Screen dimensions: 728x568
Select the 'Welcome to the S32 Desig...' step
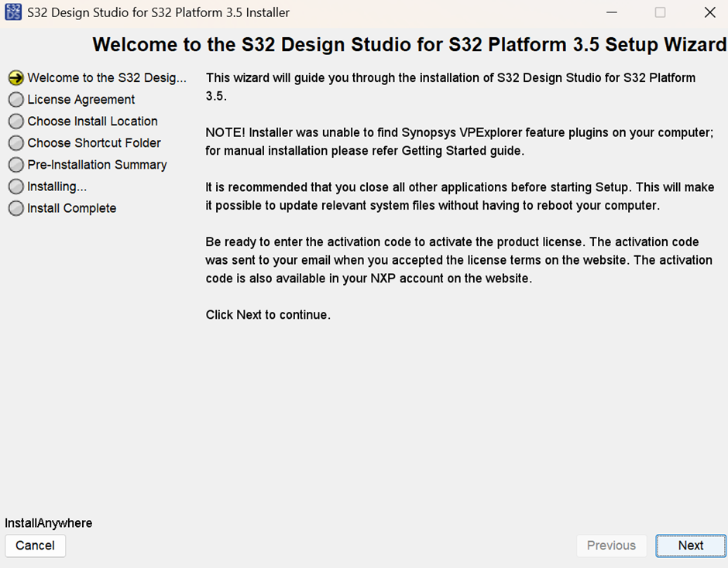coord(107,77)
